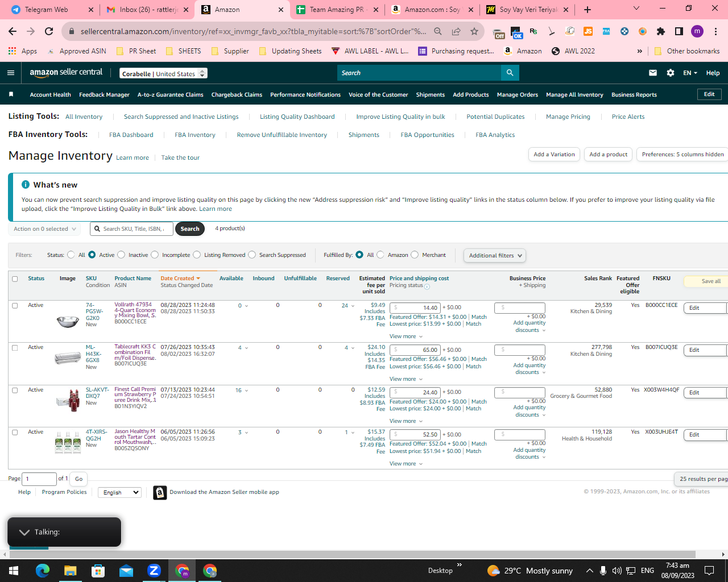Open File Explorer from the taskbar
This screenshot has height=582, width=728.
[71, 571]
